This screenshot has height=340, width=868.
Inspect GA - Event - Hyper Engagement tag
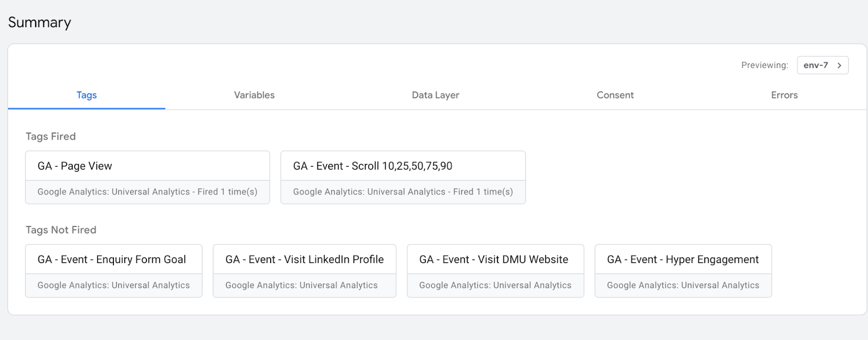pyautogui.click(x=682, y=260)
